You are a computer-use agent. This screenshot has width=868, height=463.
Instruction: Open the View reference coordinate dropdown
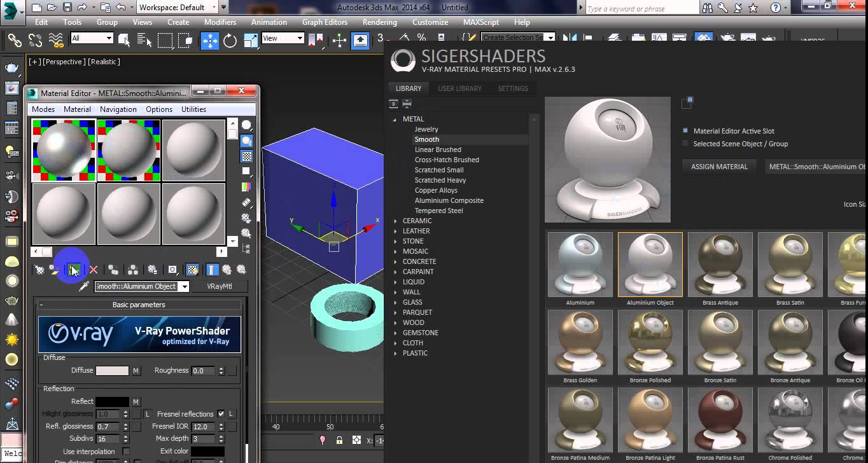(300, 38)
